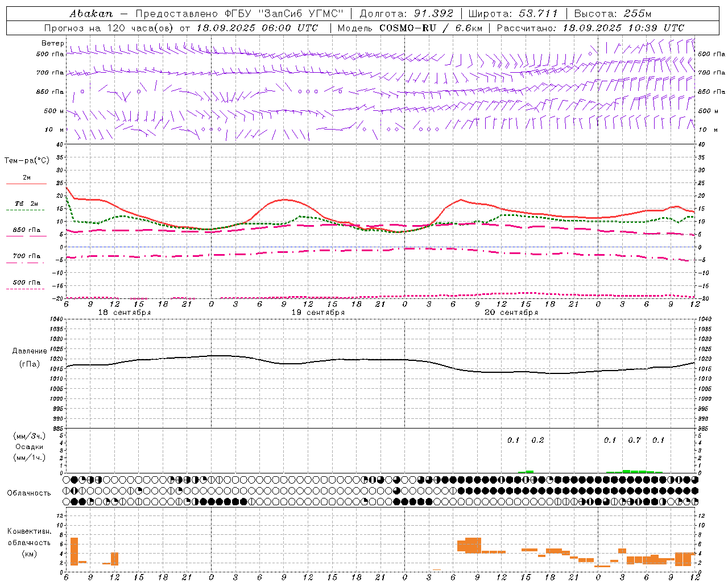Click the '19 сентября' date label
728x582 pixels.
pyautogui.click(x=318, y=313)
